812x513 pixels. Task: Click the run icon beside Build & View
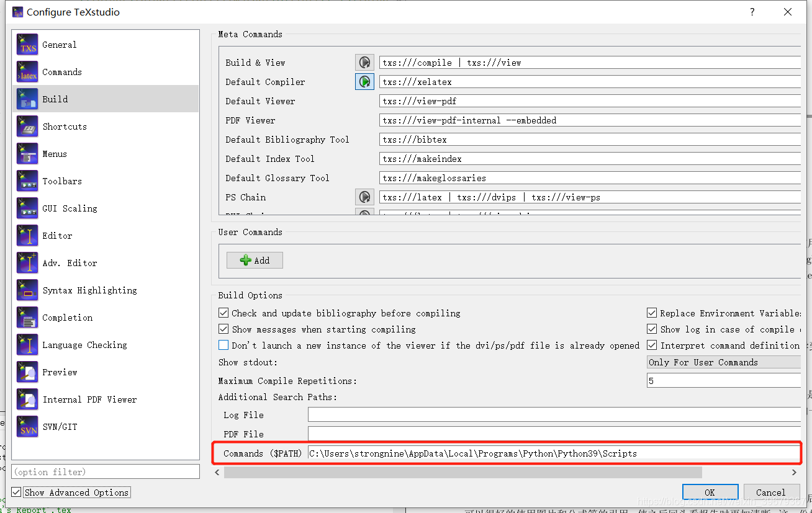(364, 62)
